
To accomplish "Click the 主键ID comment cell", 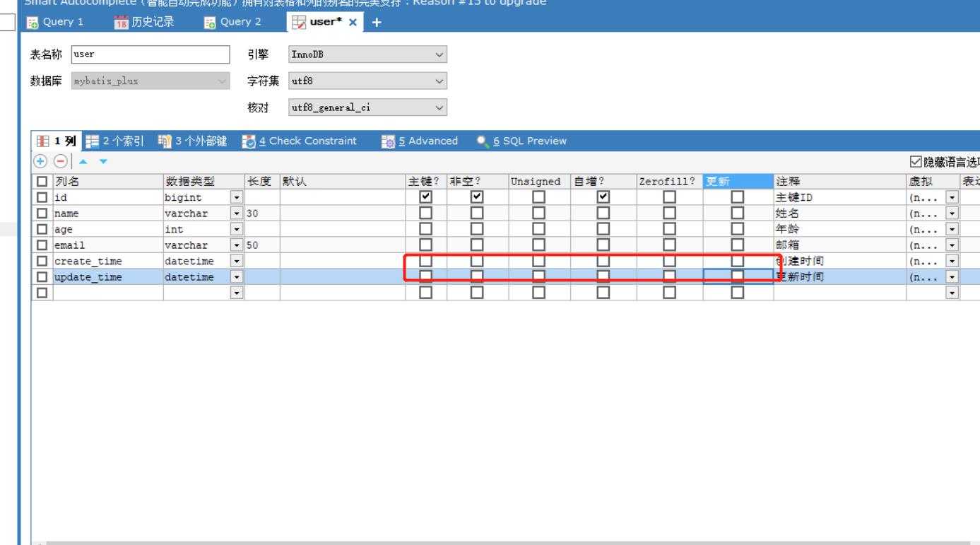I will coord(839,197).
